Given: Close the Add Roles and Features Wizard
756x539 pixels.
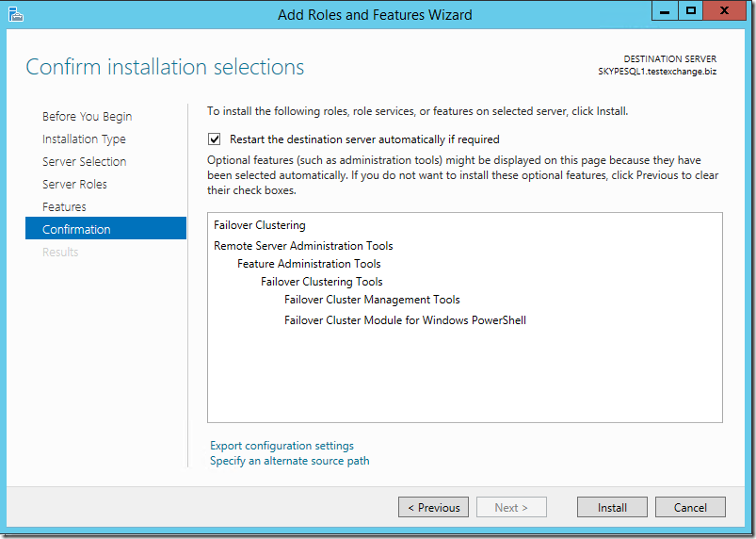Looking at the screenshot, I should tap(724, 11).
